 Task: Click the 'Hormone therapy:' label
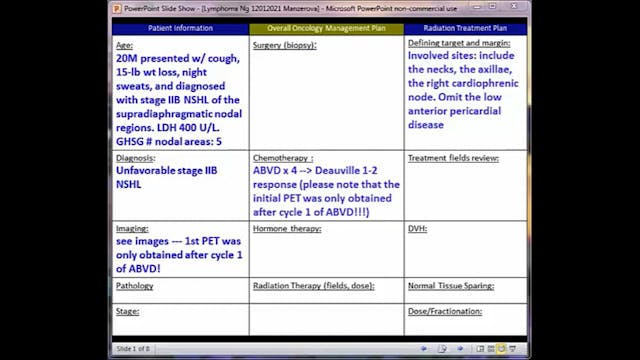tap(287, 229)
